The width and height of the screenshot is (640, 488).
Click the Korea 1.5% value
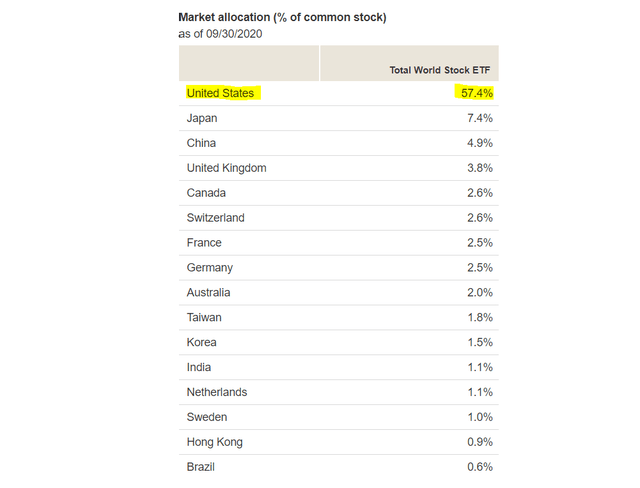tap(480, 342)
